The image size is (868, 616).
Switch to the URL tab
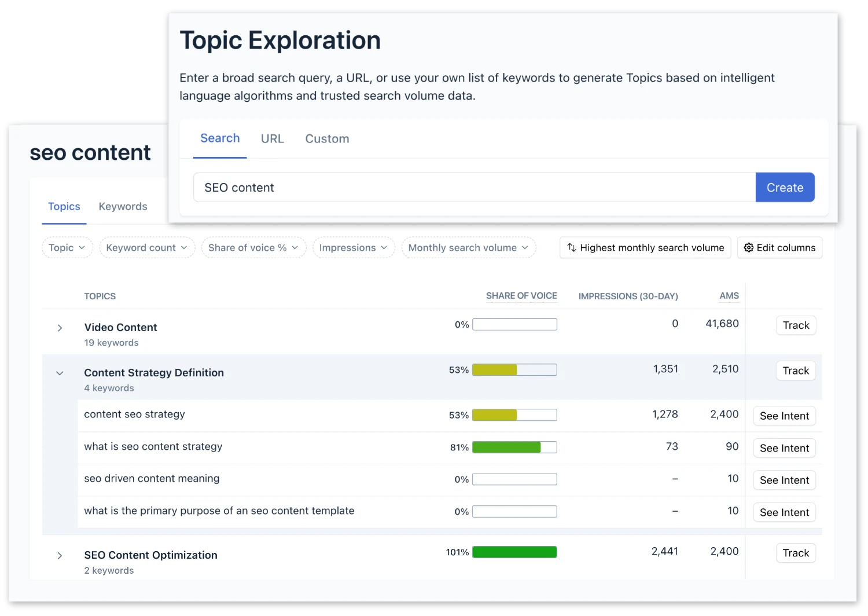pos(272,138)
